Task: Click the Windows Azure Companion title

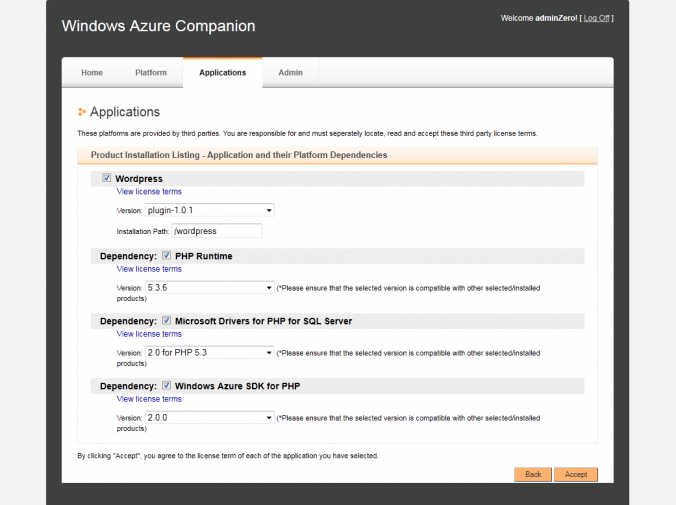Action: [x=158, y=26]
